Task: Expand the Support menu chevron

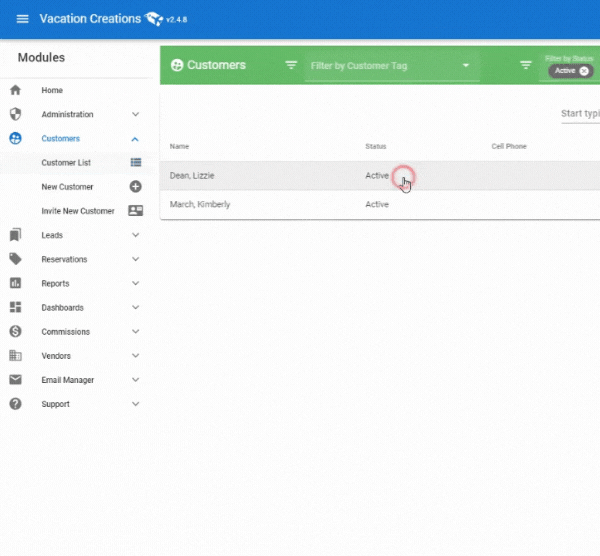Action: (x=135, y=403)
